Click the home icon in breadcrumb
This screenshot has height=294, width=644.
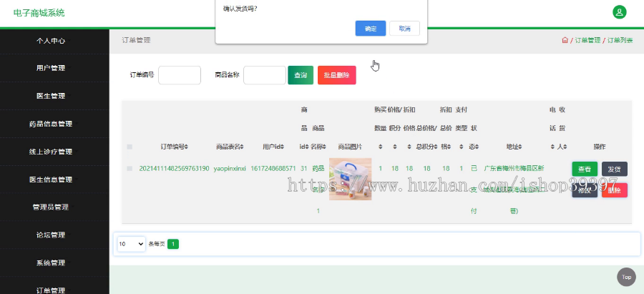(x=565, y=40)
